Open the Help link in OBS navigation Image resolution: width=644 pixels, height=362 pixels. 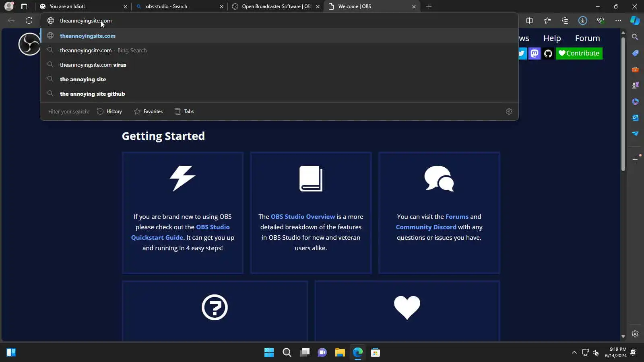(552, 38)
